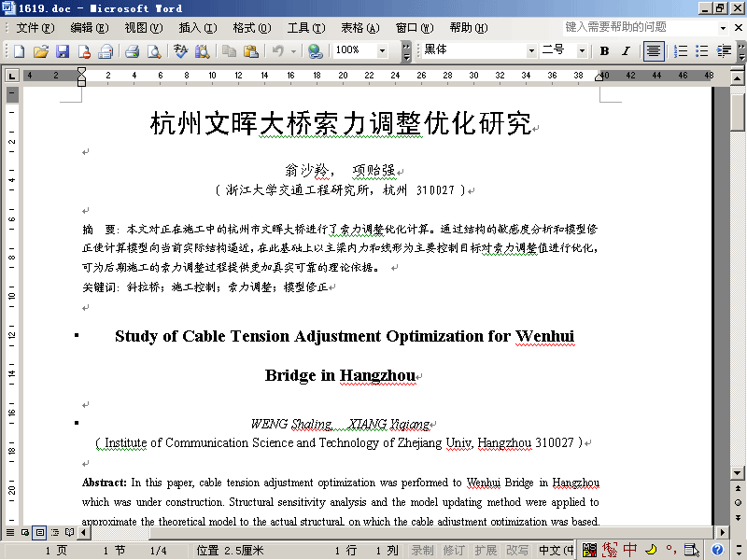Click the Next Page double-arrow button

tap(738, 518)
